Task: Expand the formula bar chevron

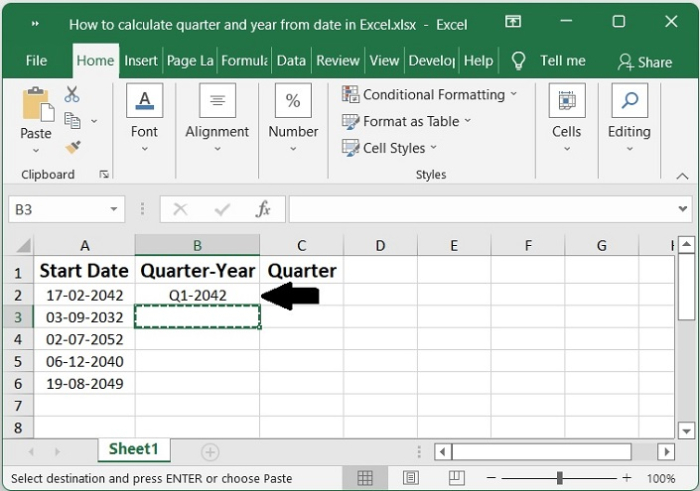Action: [683, 208]
